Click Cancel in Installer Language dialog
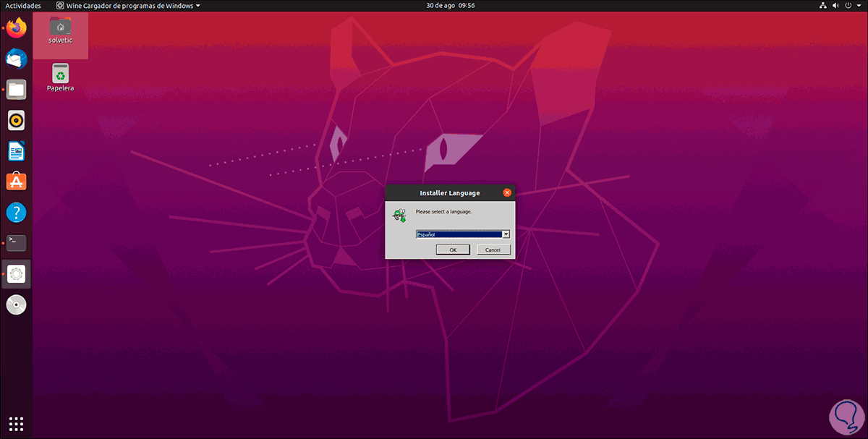868x439 pixels. [493, 250]
